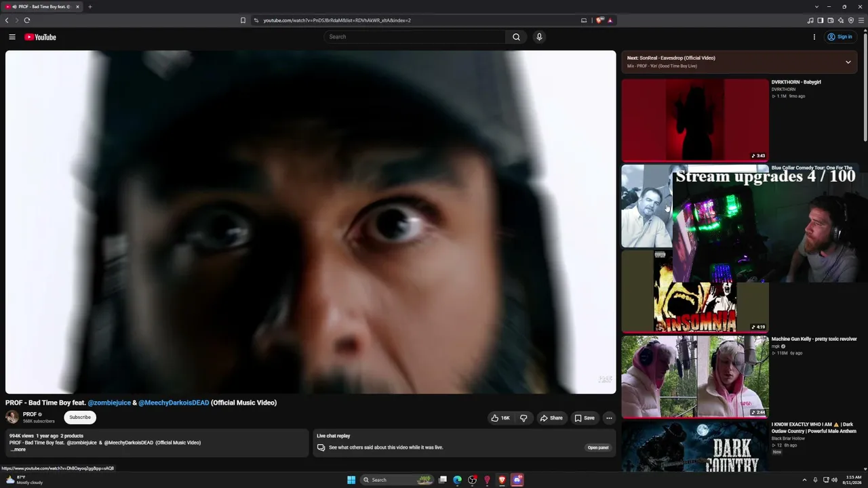Image resolution: width=868 pixels, height=488 pixels.
Task: Open I KNOW EXACTLY WHO I AM video title
Action: [814, 428]
